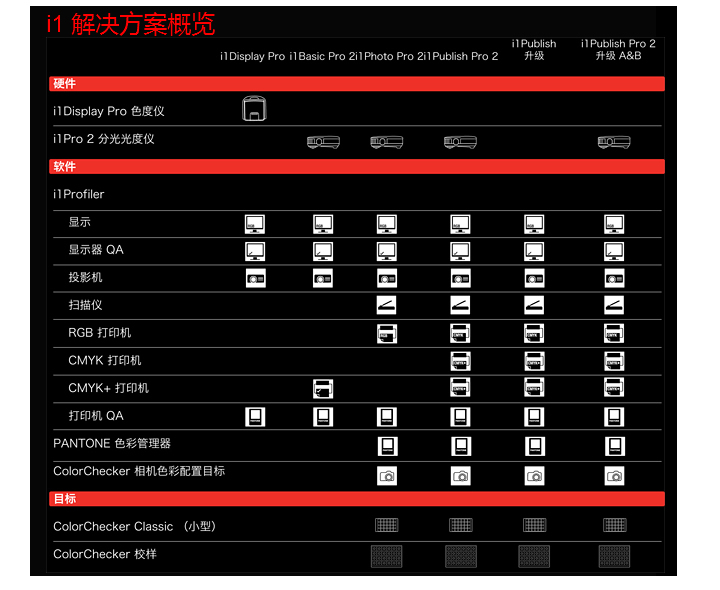720x590 pixels.
Task: Select the 软件 section header bar
Action: (x=356, y=167)
